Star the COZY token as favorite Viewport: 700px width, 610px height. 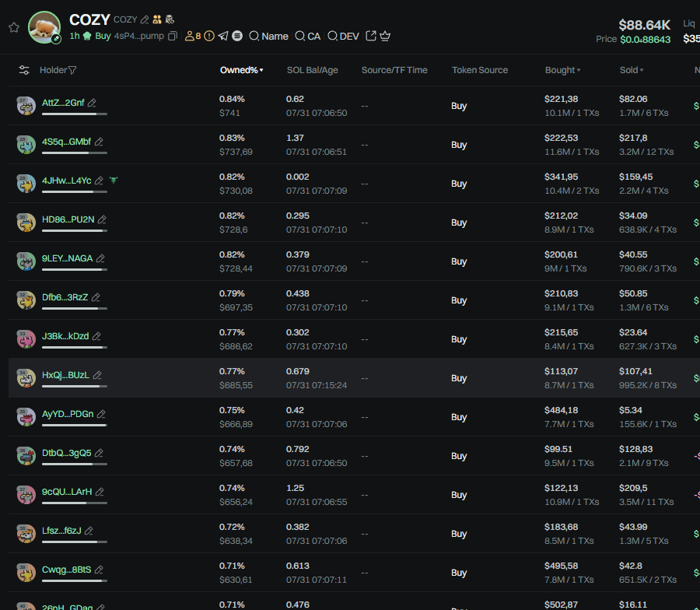pyautogui.click(x=14, y=28)
